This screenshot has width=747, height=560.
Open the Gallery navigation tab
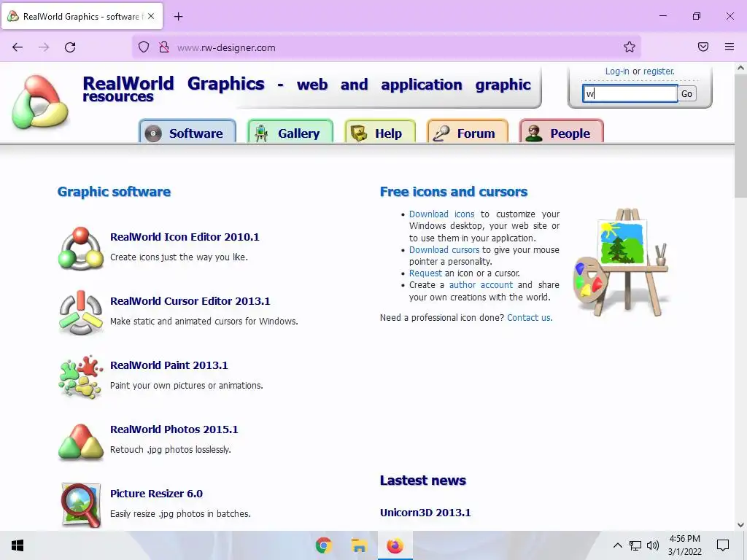coord(290,132)
